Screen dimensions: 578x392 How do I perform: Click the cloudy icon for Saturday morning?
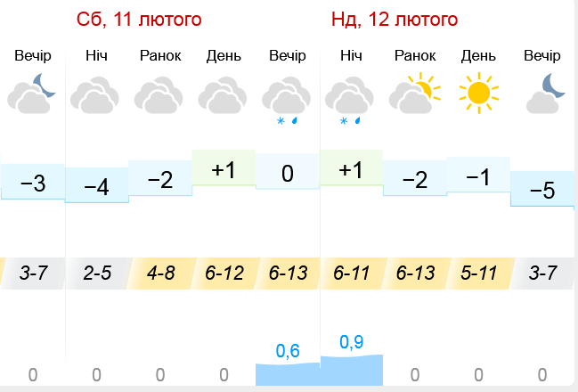pos(159,95)
